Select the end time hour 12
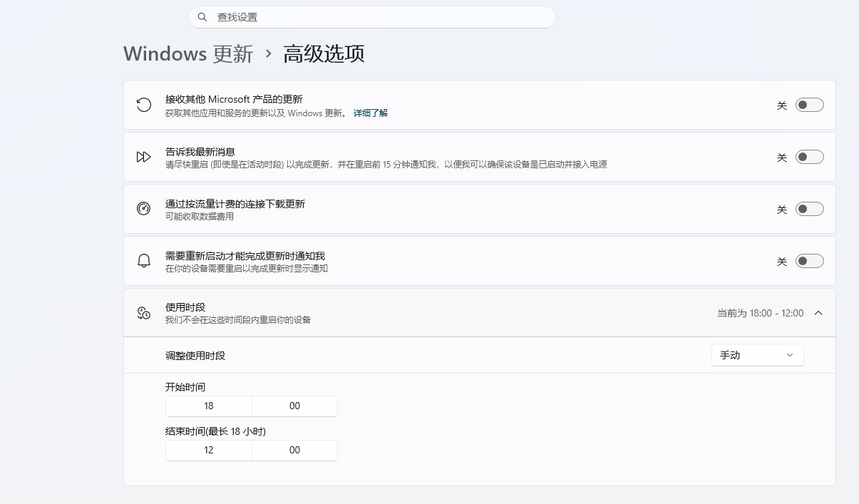859x504 pixels. click(209, 450)
